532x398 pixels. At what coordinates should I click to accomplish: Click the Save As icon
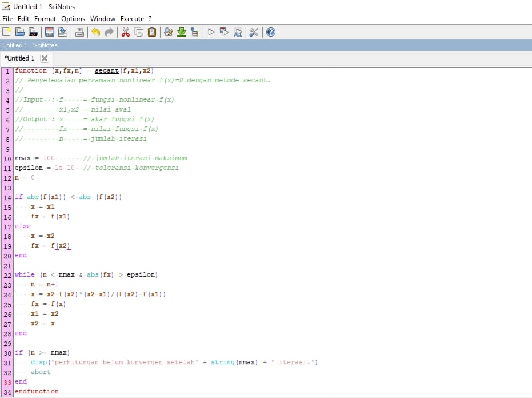click(63, 32)
